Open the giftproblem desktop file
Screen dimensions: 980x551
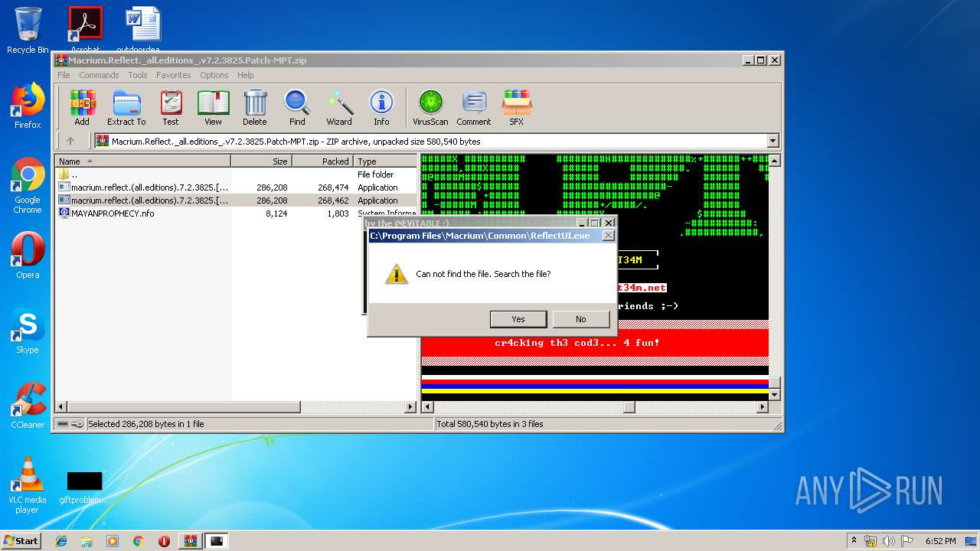84,487
